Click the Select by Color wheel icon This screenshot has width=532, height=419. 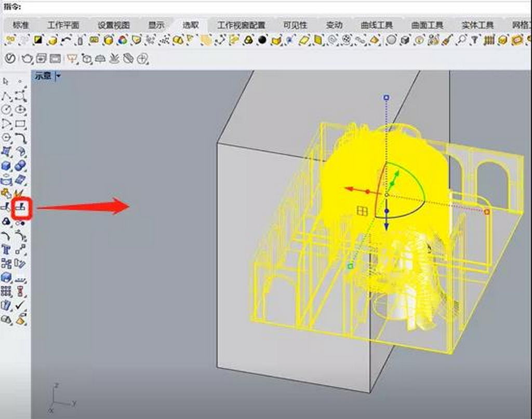122,40
